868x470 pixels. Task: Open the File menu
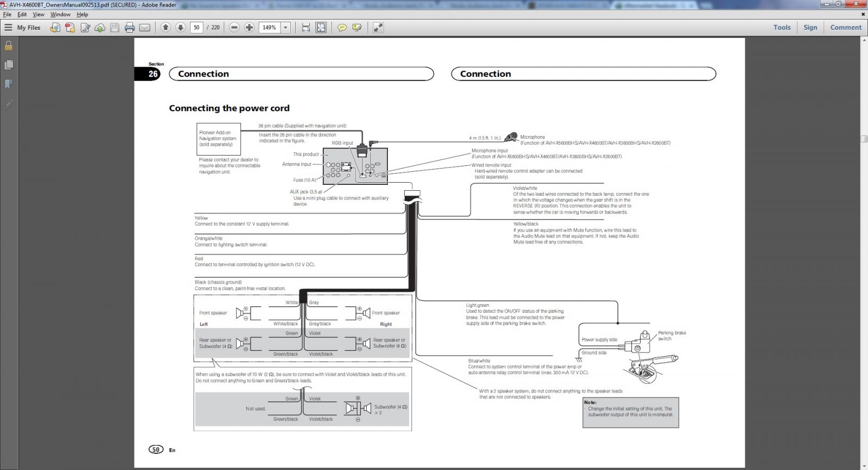[7, 15]
